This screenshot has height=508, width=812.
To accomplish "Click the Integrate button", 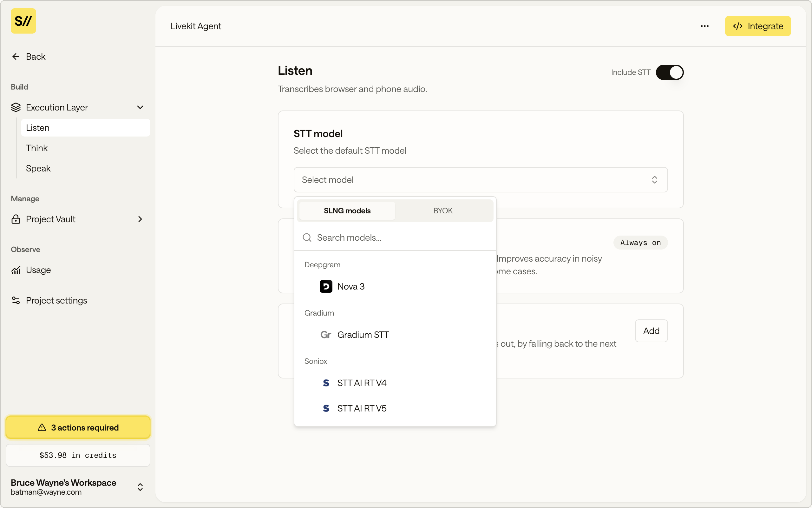I will point(758,26).
